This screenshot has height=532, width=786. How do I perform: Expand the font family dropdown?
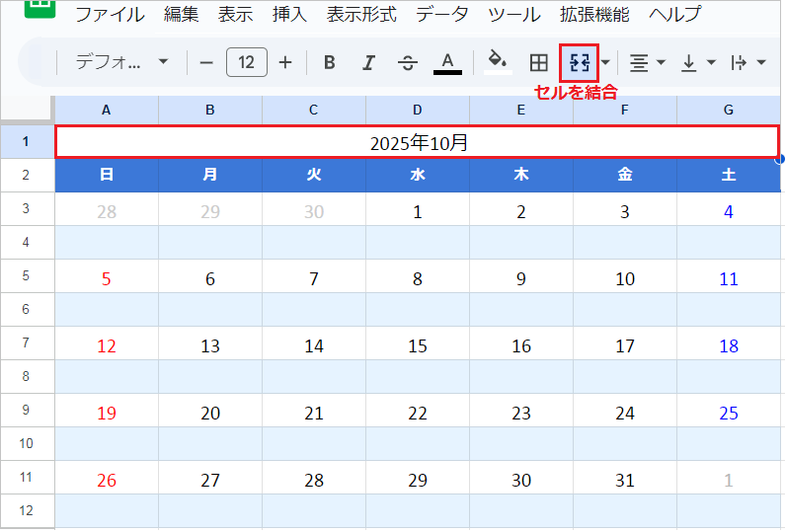pos(122,63)
